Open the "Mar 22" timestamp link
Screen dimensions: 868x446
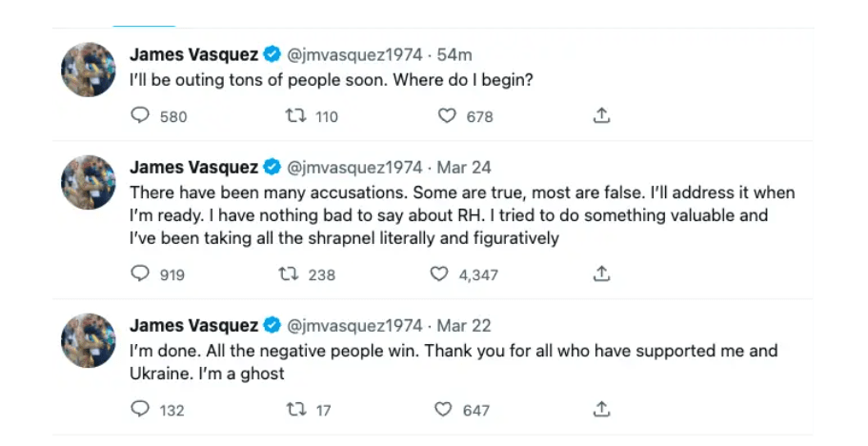pyautogui.click(x=464, y=326)
